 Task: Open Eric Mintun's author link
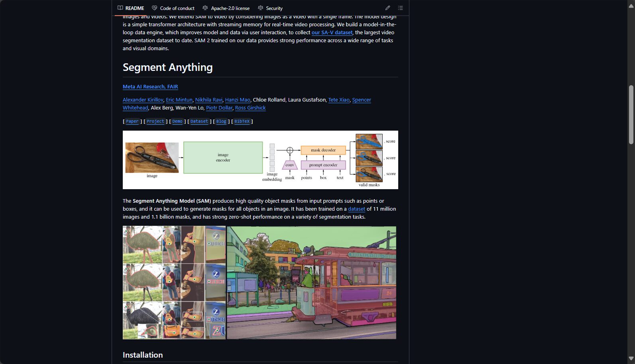coord(179,100)
